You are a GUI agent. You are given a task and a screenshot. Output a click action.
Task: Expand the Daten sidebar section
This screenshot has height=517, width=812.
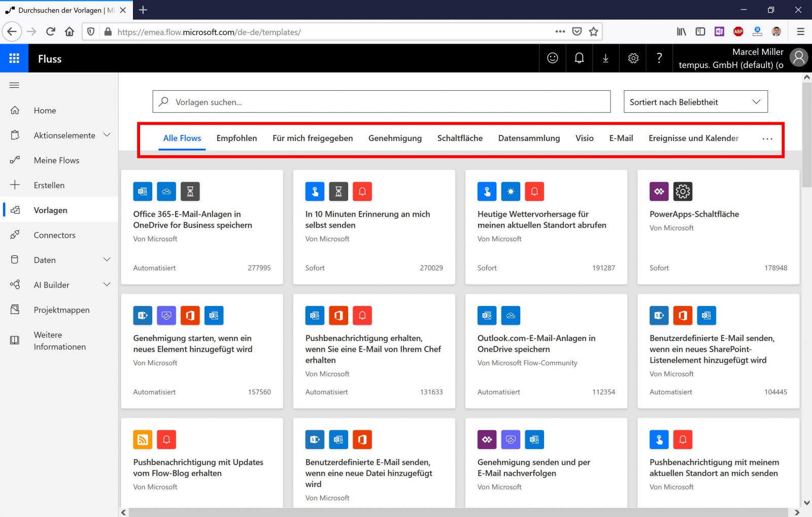click(107, 259)
